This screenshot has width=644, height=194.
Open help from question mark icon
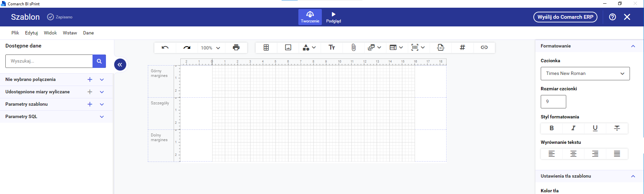coord(612,17)
